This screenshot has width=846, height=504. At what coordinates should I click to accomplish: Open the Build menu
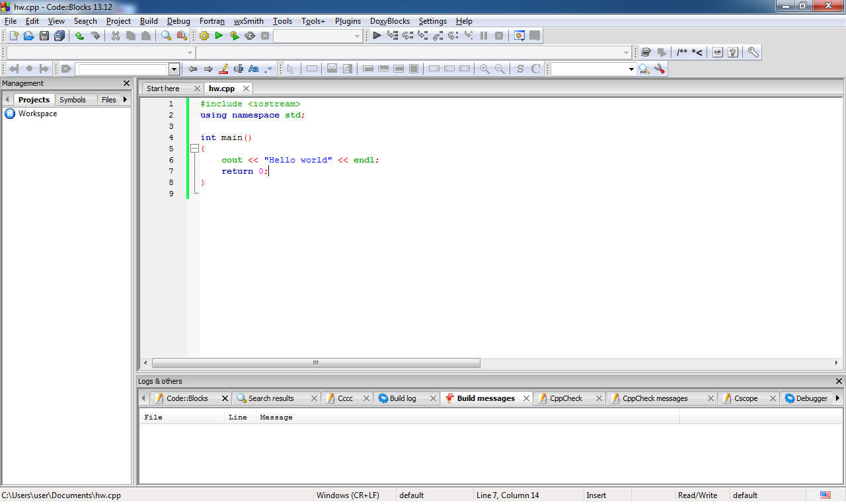149,21
